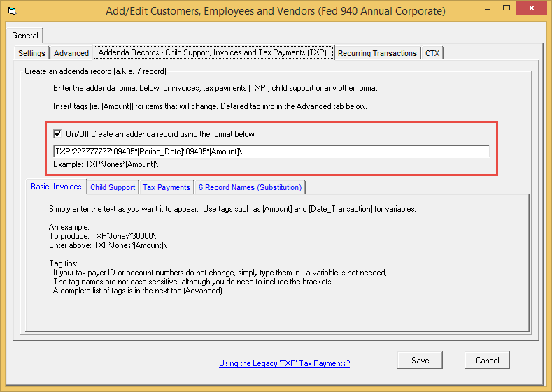The height and width of the screenshot is (392, 552).
Task: Open the Legacy 'TXP' Tax Payments link
Action: pyautogui.click(x=284, y=363)
